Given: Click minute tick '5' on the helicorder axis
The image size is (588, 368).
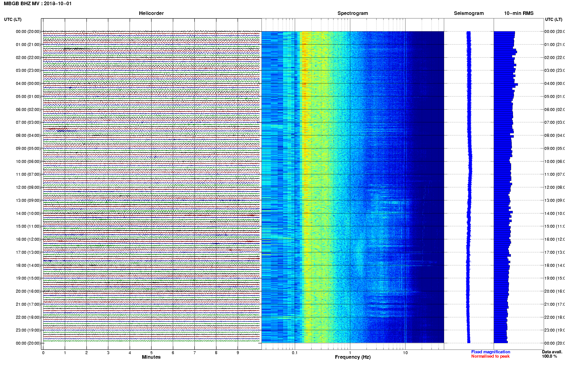Looking at the screenshot, I should click(151, 353).
